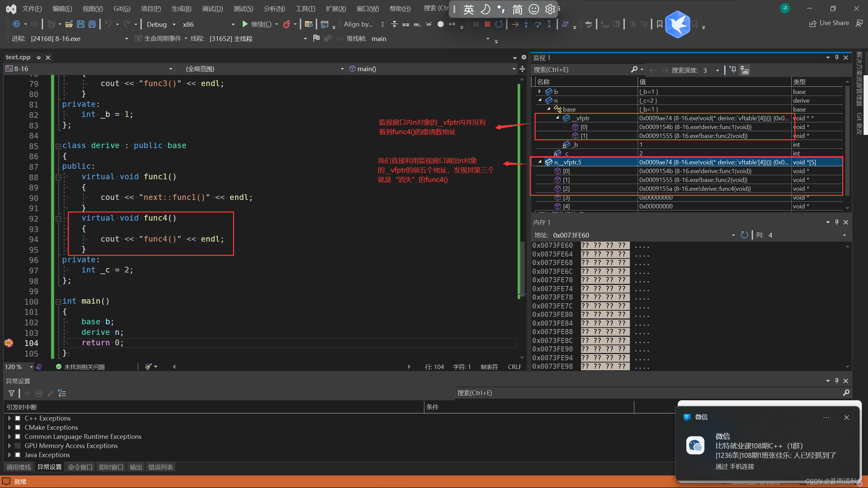Toggle IME English/Chinese mode button
This screenshot has height=488, width=868.
(x=468, y=9)
